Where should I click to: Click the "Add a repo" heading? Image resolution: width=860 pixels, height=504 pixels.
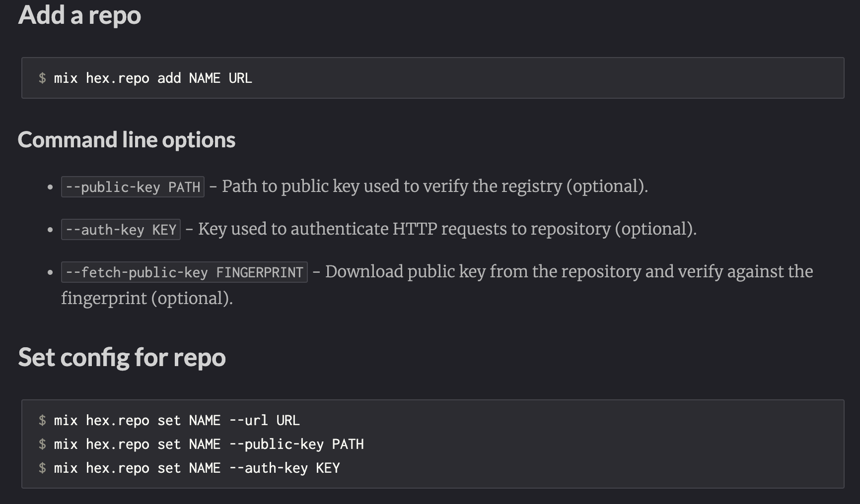point(79,15)
